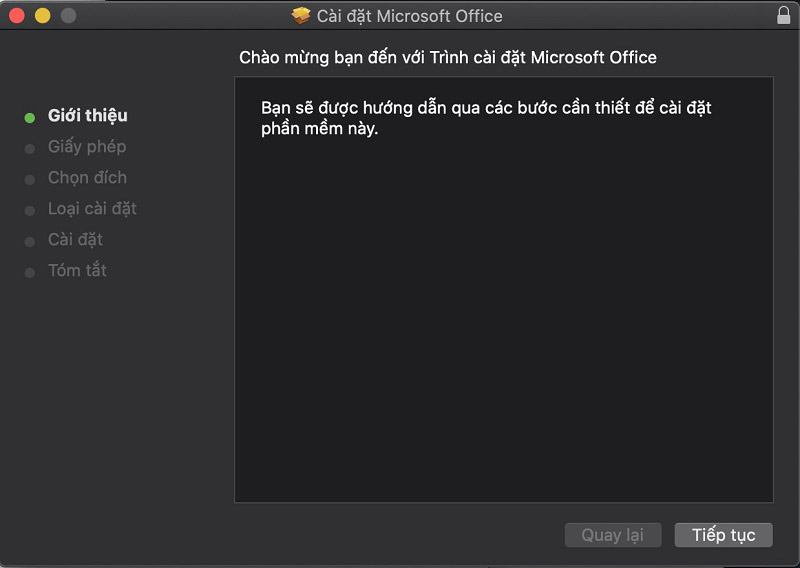Select the Giới thiệu step in sidebar
This screenshot has width=800, height=568.
pos(88,116)
